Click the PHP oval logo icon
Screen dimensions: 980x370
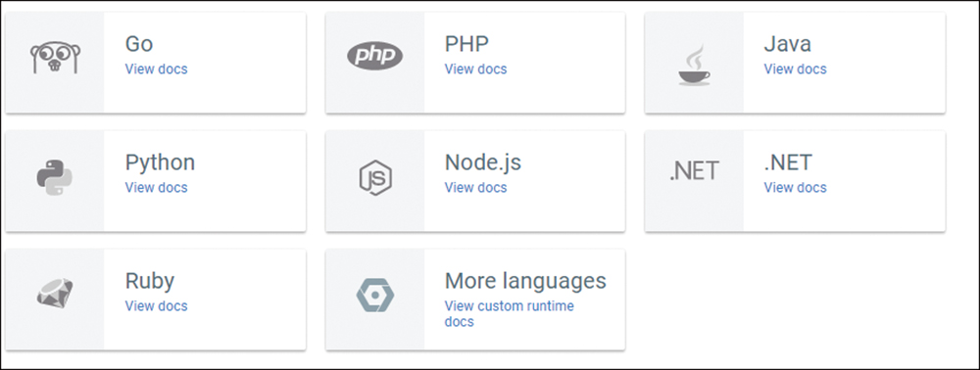375,57
